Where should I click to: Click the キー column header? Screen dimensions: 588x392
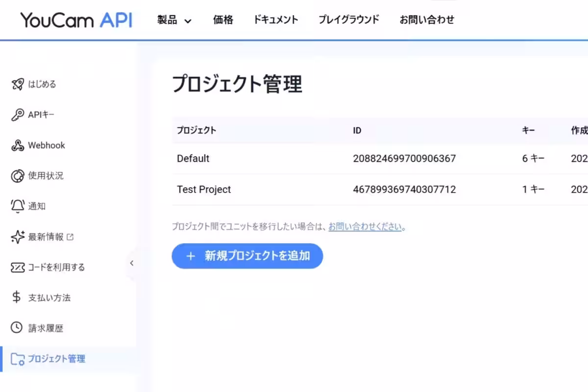tap(528, 131)
